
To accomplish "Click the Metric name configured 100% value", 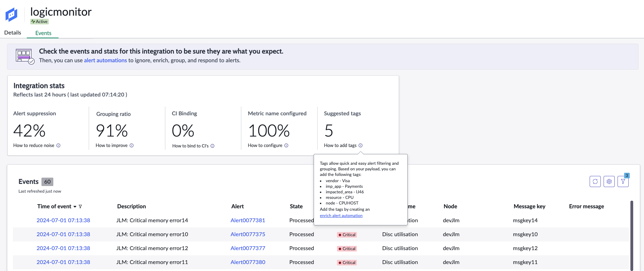I will pyautogui.click(x=269, y=131).
